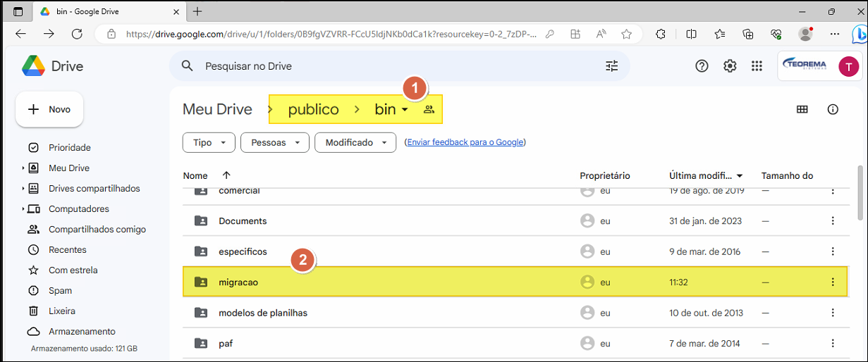Open the Tipo filter dropdown
Screen dimensions: 868x362
pos(208,142)
